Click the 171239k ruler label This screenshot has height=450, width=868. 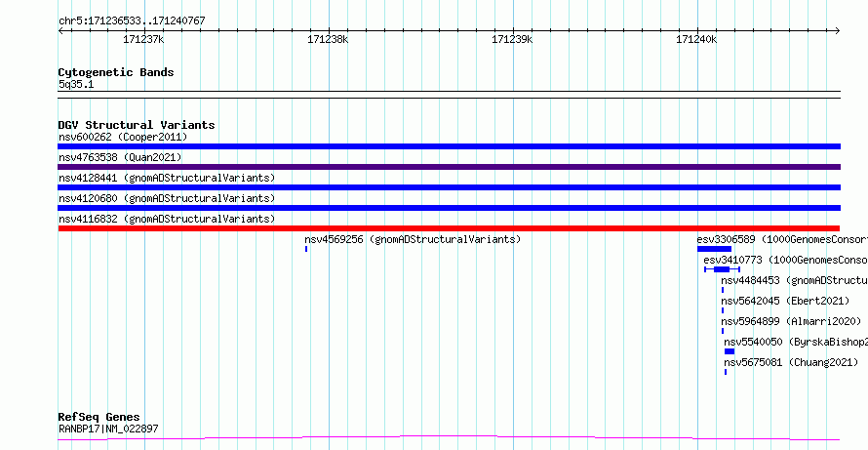click(512, 39)
